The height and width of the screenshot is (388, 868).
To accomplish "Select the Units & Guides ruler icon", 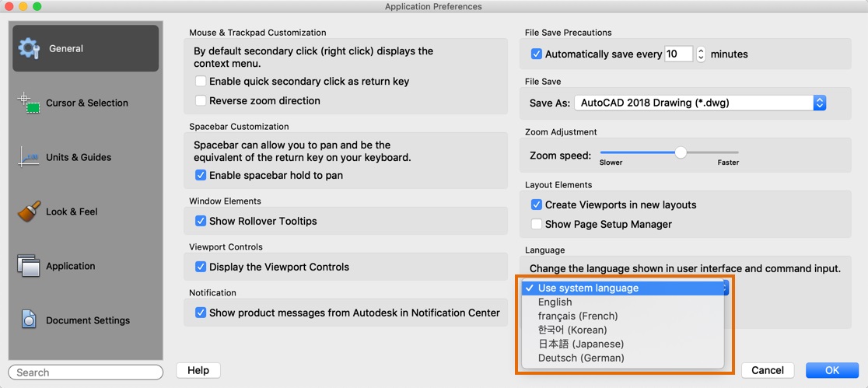I will [29, 157].
